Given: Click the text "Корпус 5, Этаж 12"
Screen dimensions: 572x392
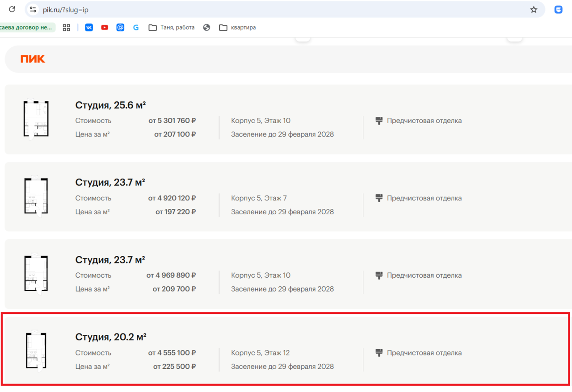Looking at the screenshot, I should pos(261,353).
